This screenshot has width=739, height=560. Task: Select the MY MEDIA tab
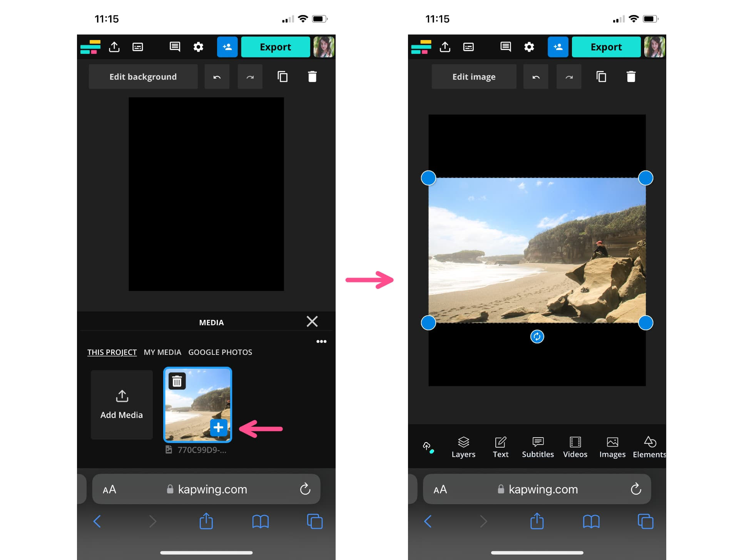tap(163, 352)
